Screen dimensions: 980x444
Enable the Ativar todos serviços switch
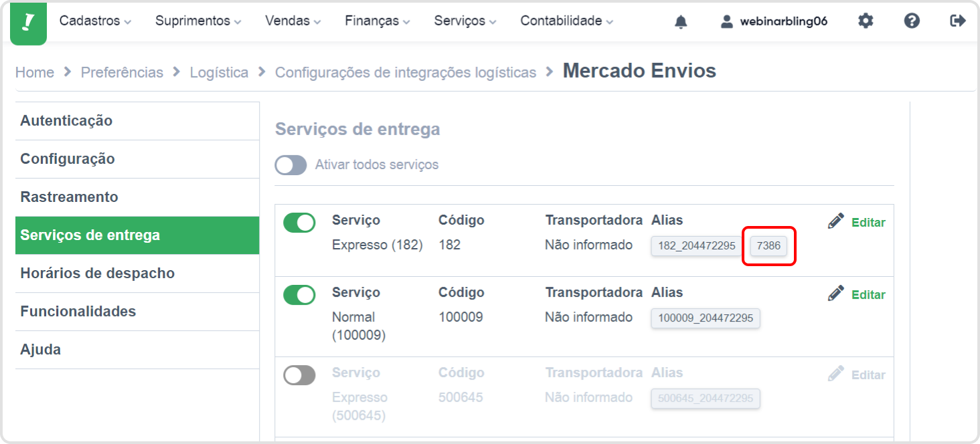tap(291, 165)
